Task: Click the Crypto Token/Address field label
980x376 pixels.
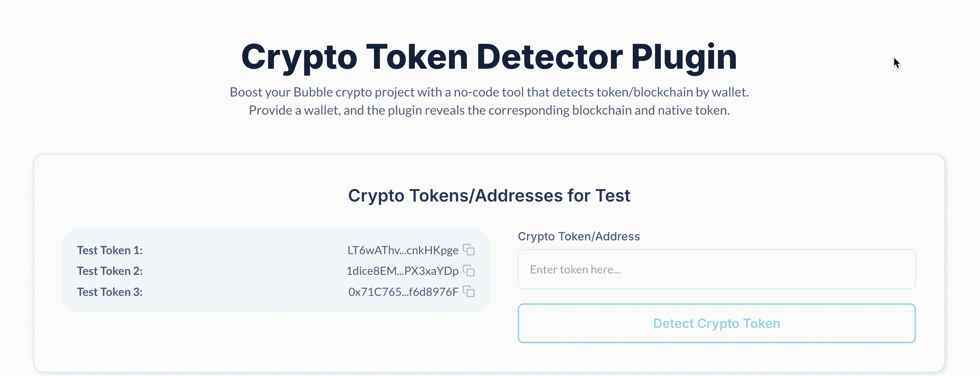Action: coord(579,236)
